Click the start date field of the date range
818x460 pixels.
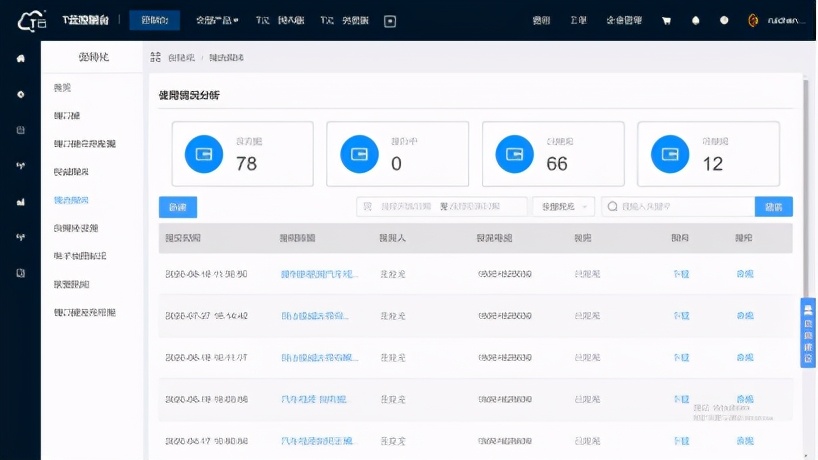(x=406, y=207)
